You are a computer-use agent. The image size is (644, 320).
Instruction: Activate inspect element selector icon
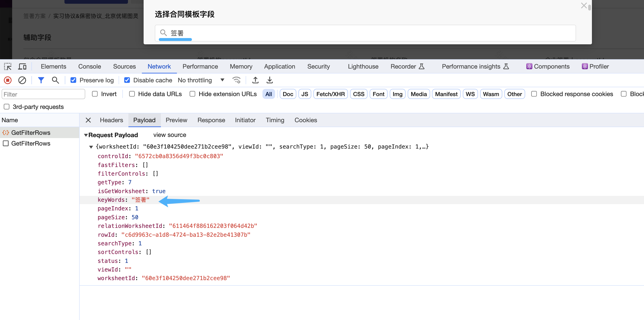point(8,66)
